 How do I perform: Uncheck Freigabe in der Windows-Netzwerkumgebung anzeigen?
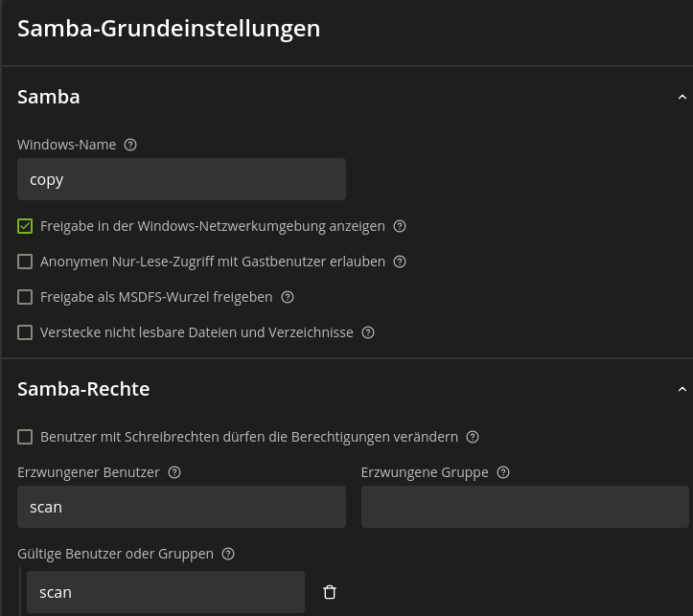25,226
